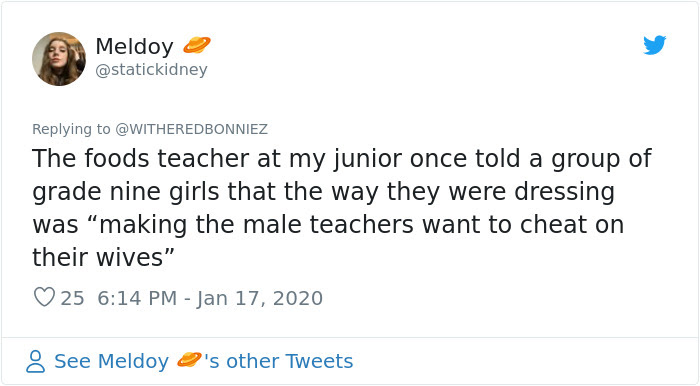Screen dimensions: 700x386
Task: Open the @WITHEREDBONNIEZ mention
Action: [192, 129]
